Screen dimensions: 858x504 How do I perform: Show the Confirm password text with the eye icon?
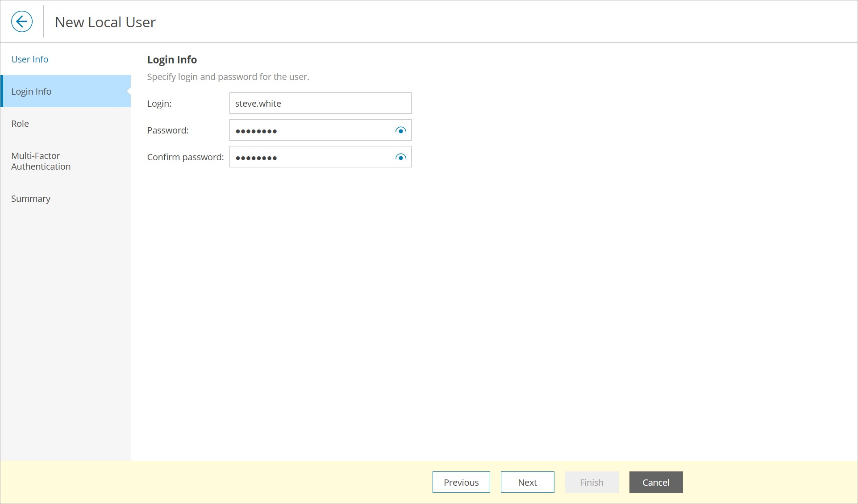tap(400, 157)
